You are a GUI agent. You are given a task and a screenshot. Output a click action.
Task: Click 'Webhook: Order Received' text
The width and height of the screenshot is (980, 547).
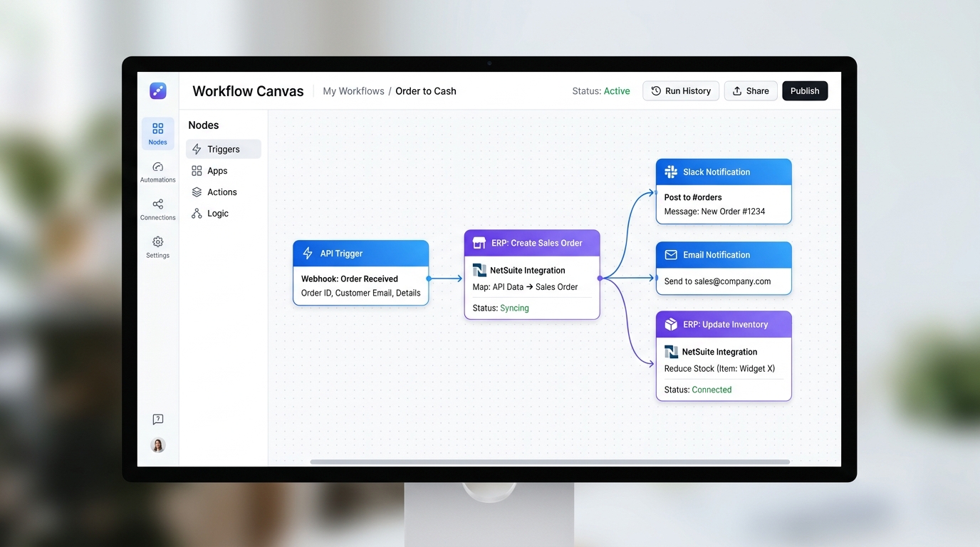(x=350, y=279)
